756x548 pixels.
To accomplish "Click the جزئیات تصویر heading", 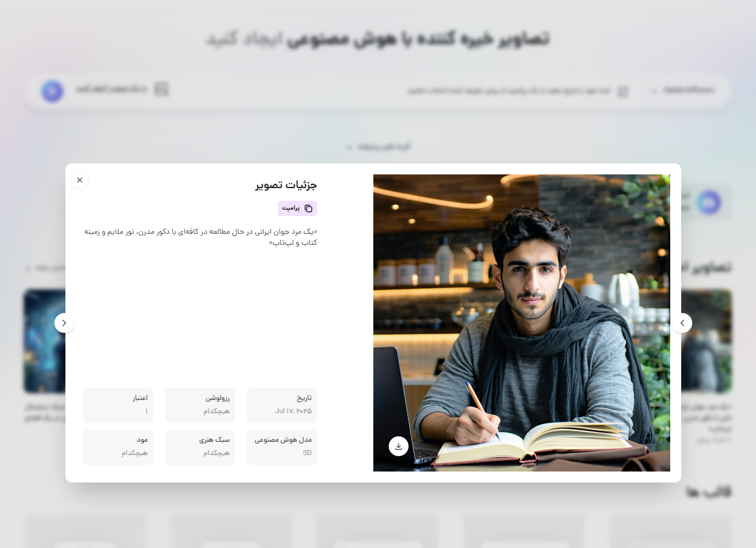I will [286, 185].
